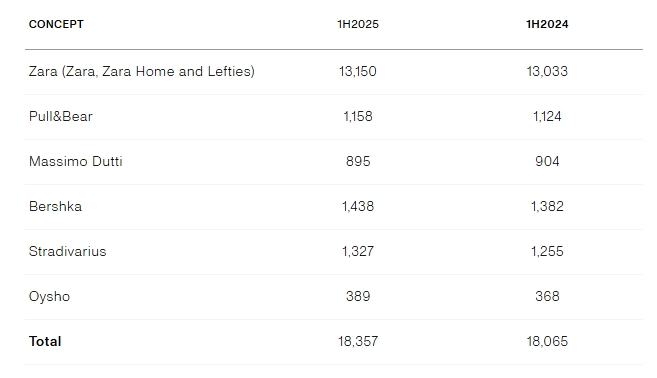Click the Zara 1H2025 value 13,150
This screenshot has width=657, height=378.
358,71
